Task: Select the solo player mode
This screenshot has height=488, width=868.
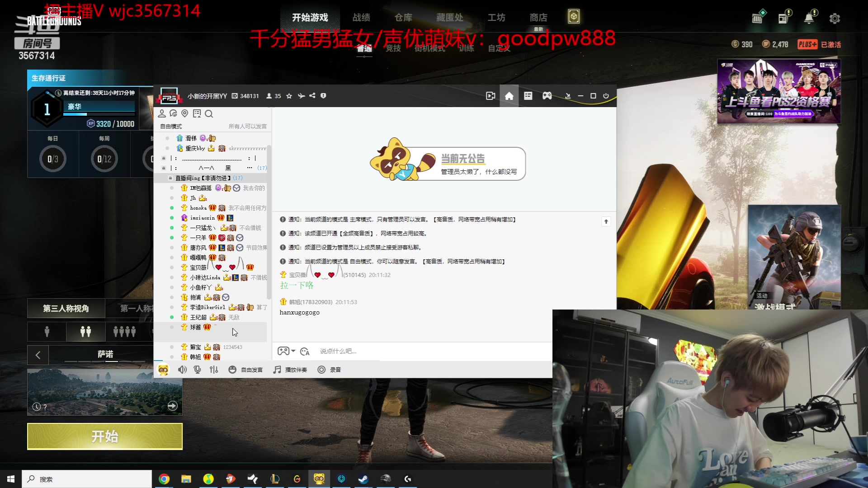Action: point(47,332)
